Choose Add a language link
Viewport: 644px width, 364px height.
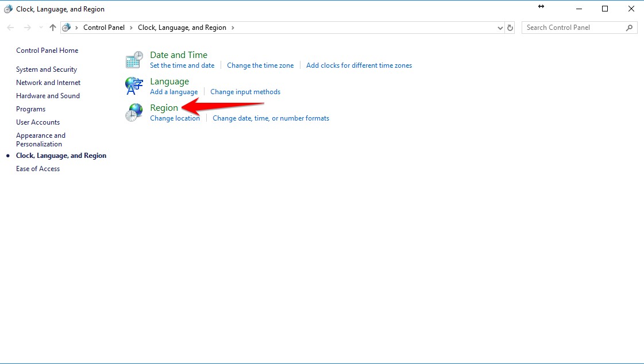173,92
